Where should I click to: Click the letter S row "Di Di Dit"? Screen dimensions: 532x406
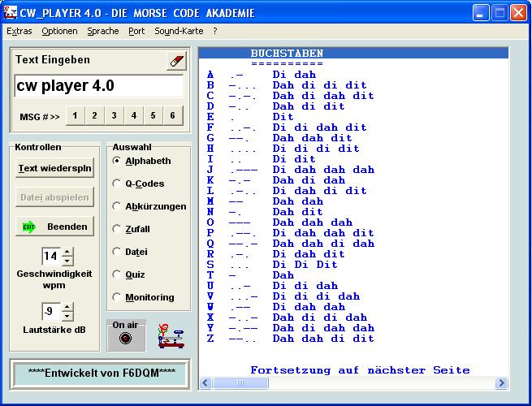(305, 265)
